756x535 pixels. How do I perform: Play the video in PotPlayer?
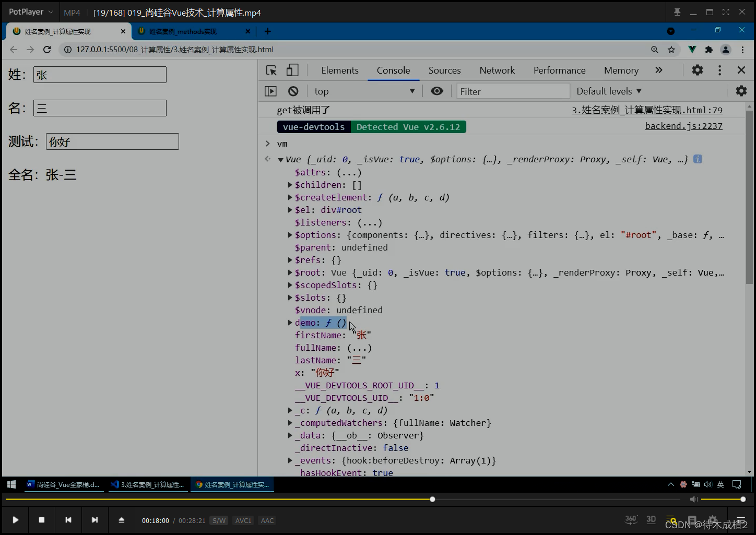[15, 520]
